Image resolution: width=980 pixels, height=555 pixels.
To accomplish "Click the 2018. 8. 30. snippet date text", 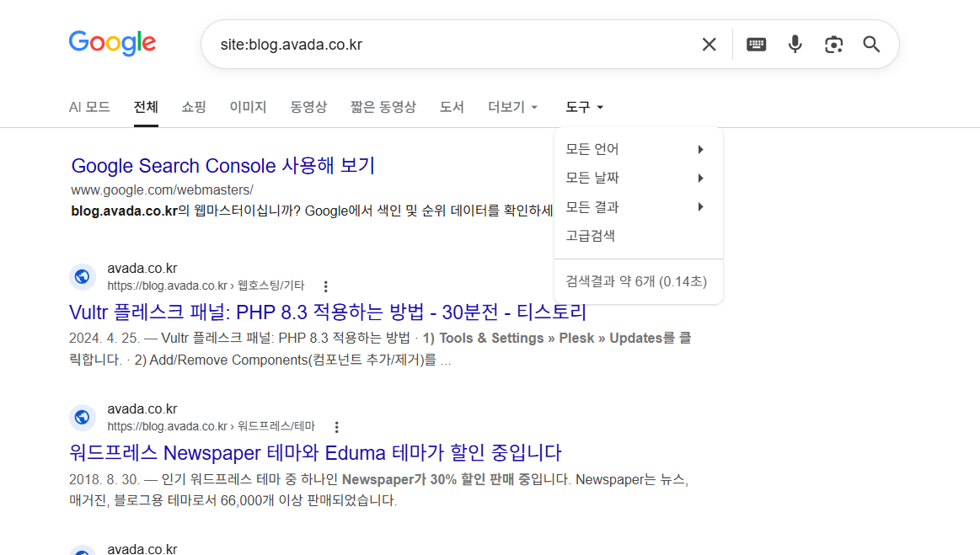I will tap(104, 479).
